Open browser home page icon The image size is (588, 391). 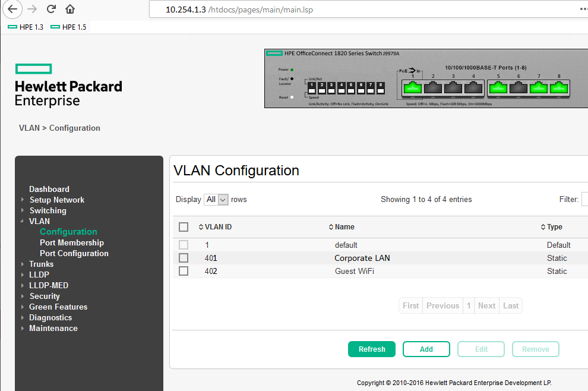[70, 9]
